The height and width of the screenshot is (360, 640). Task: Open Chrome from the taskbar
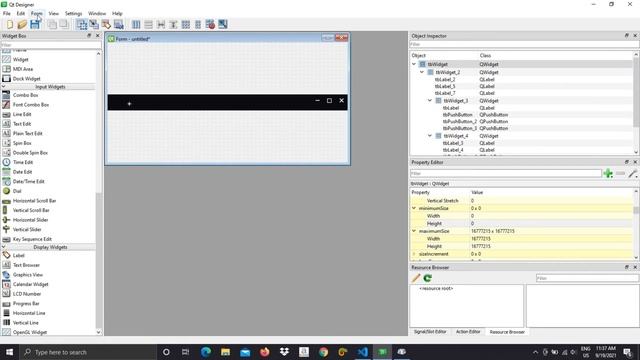(323, 352)
